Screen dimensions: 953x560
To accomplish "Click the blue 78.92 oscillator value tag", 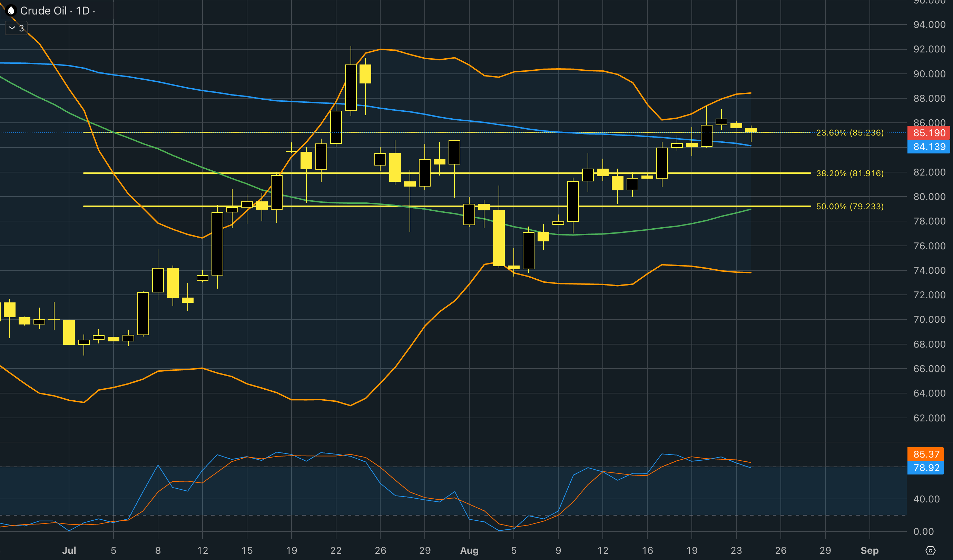I will [x=926, y=468].
